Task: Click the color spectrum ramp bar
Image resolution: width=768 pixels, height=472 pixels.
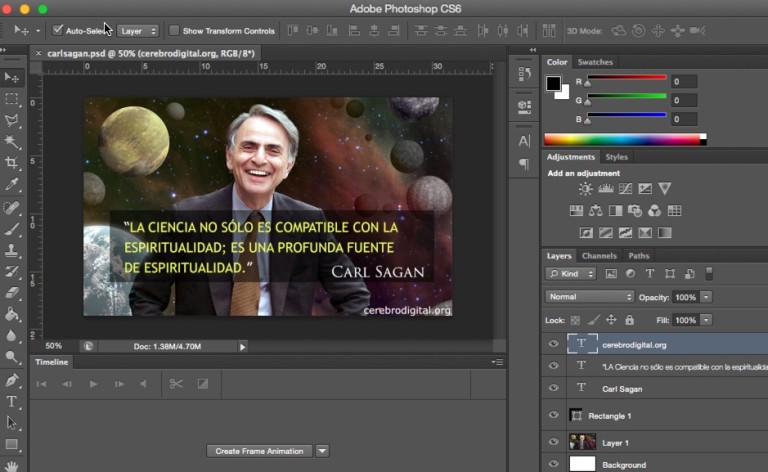Action: click(x=624, y=139)
